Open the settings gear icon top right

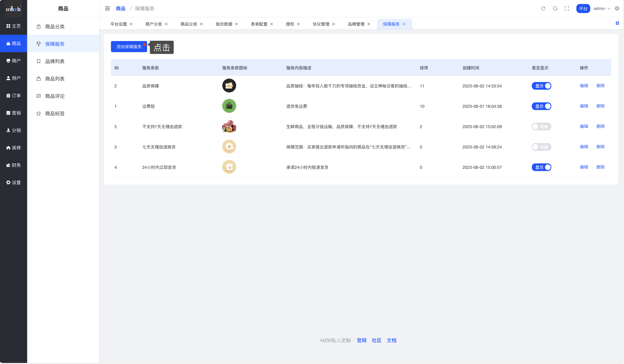pos(617,9)
